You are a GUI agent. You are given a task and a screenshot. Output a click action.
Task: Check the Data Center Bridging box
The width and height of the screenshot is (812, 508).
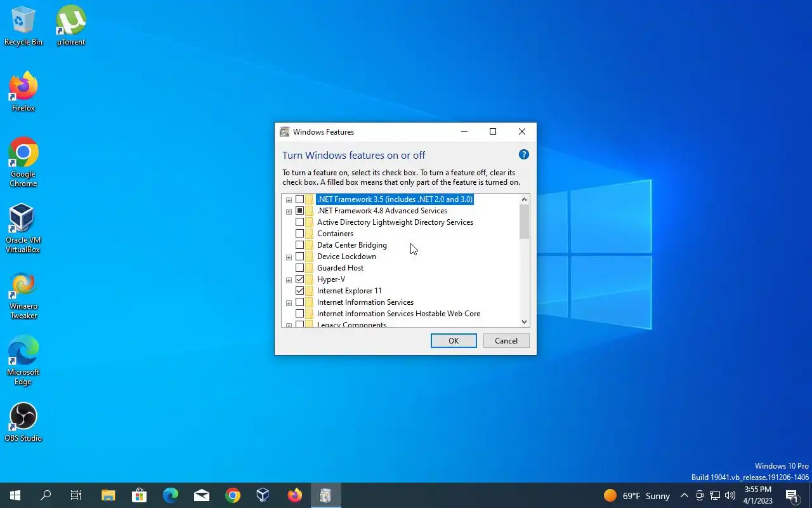coord(300,245)
